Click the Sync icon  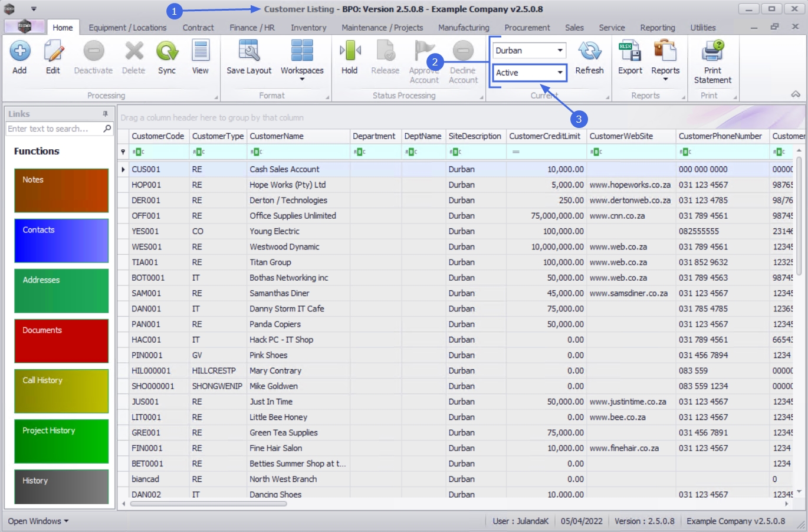pyautogui.click(x=167, y=52)
